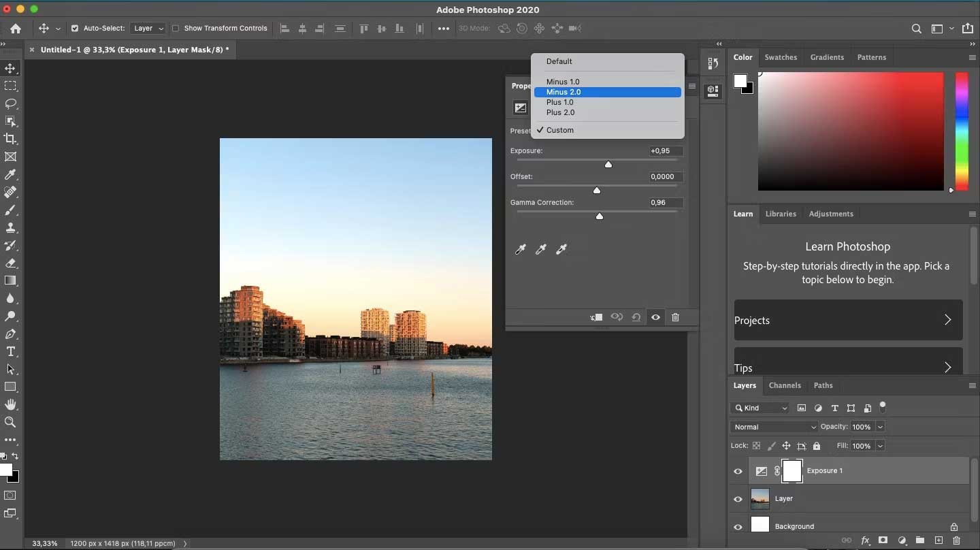The width and height of the screenshot is (980, 550).
Task: Open the Opacity dropdown arrow
Action: [x=879, y=427]
